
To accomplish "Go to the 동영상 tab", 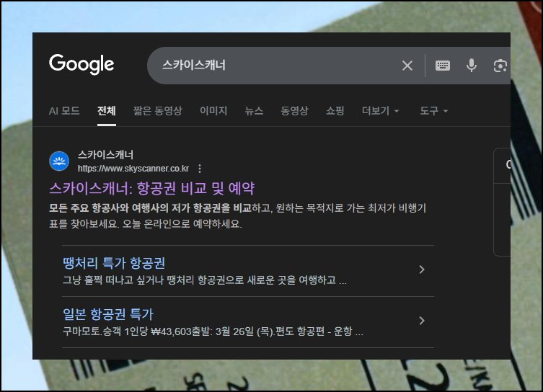I will [294, 111].
